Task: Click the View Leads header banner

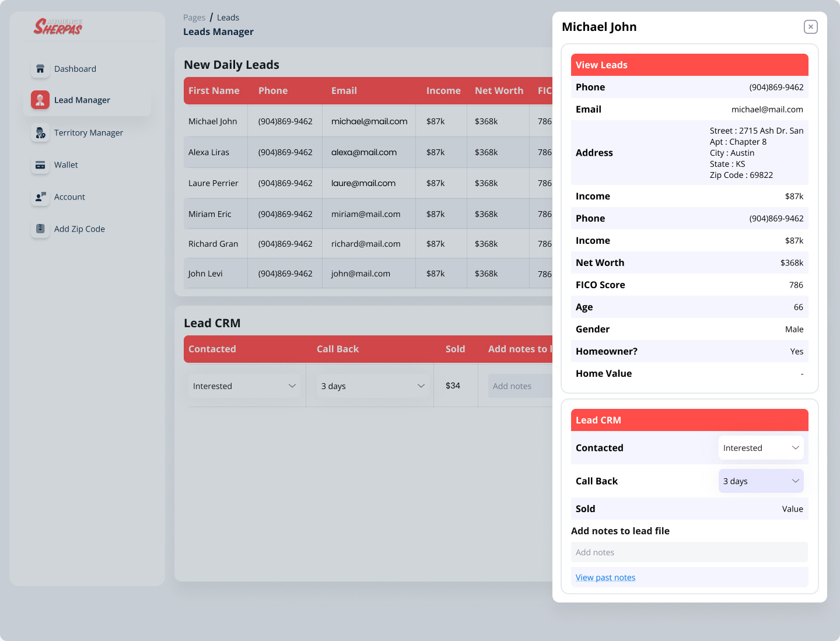Action: pyautogui.click(x=689, y=65)
